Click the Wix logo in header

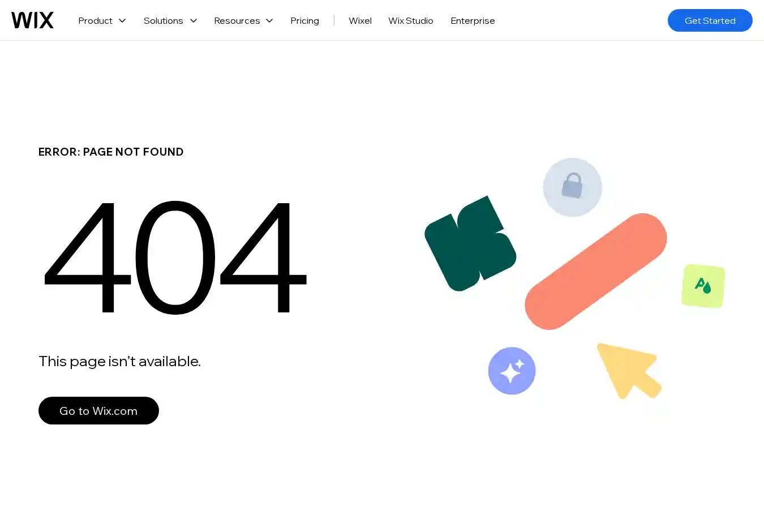click(x=32, y=20)
